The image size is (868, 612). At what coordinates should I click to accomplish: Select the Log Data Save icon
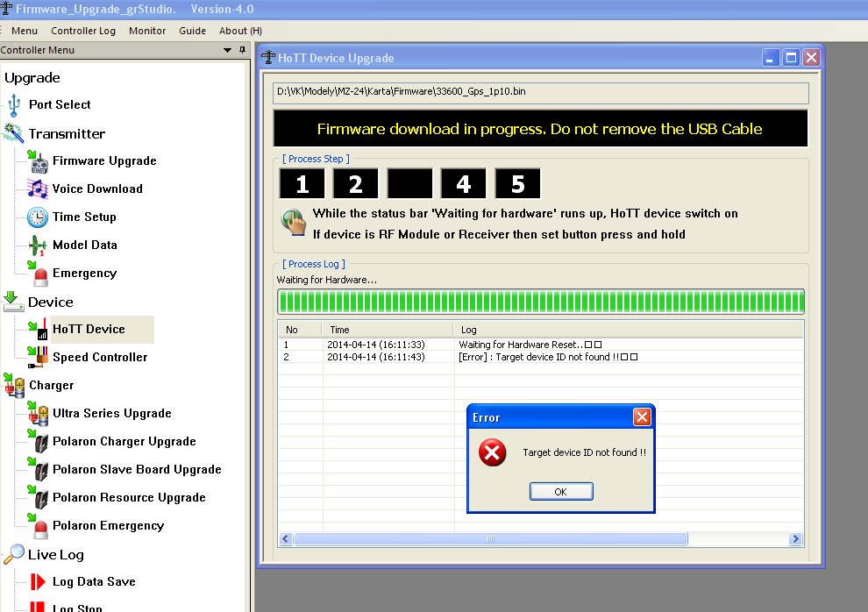(x=38, y=582)
